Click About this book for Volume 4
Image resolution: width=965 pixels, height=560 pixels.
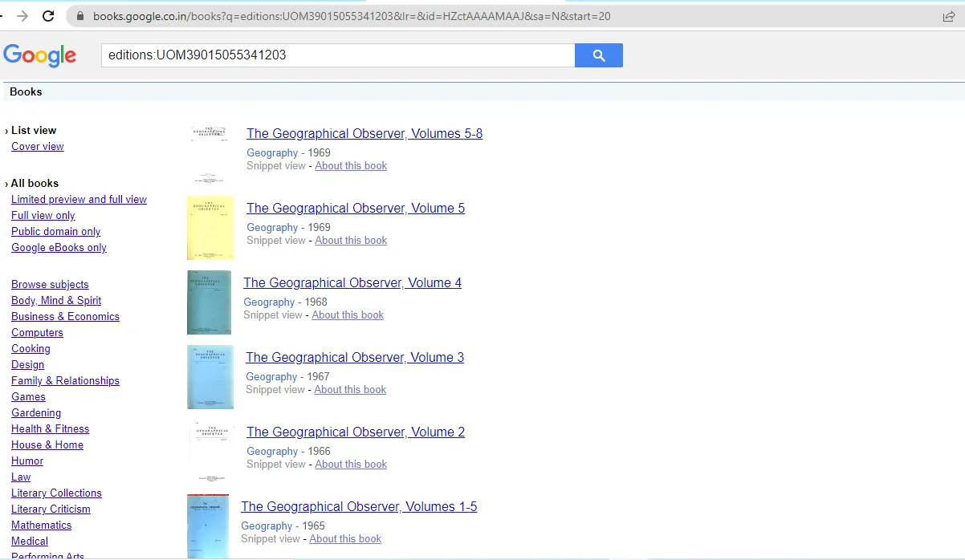click(348, 315)
